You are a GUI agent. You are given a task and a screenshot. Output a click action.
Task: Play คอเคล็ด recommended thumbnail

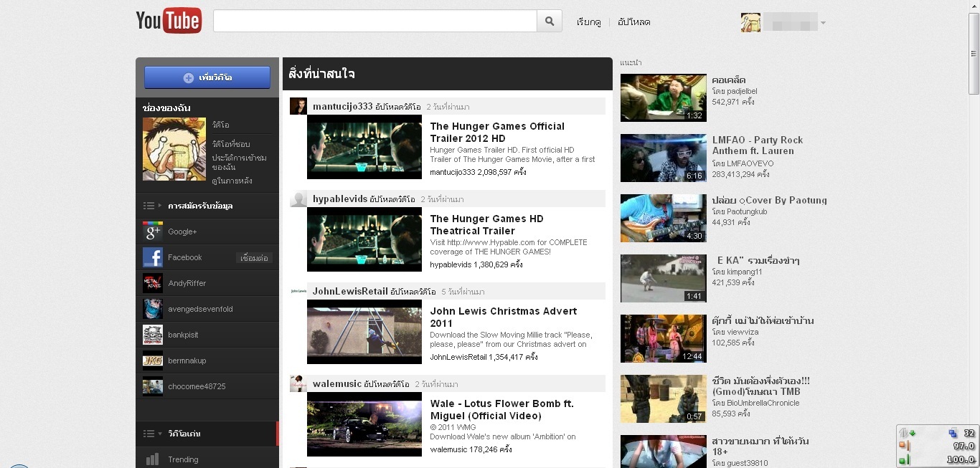[664, 98]
